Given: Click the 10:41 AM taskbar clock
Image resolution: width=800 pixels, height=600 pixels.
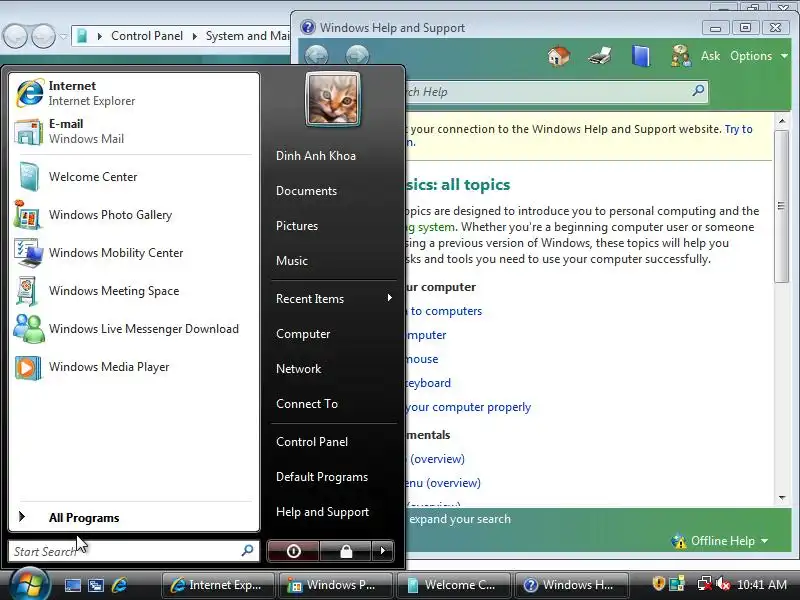Looking at the screenshot, I should tap(762, 585).
